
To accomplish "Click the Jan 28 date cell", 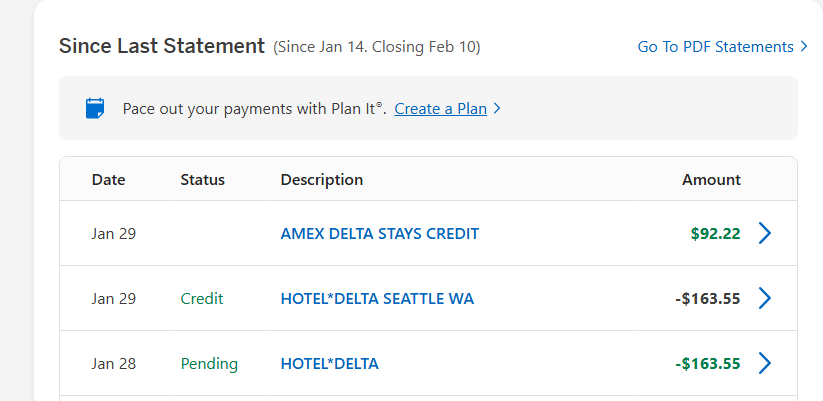I will pyautogui.click(x=113, y=364).
